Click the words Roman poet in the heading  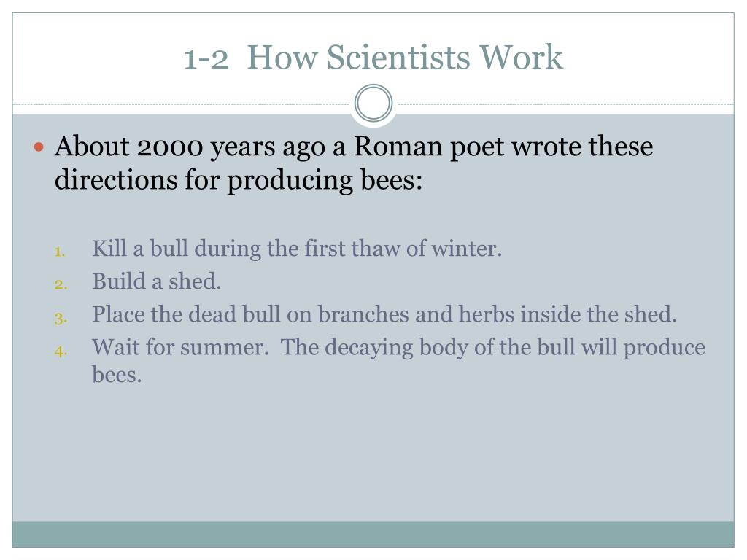point(429,146)
